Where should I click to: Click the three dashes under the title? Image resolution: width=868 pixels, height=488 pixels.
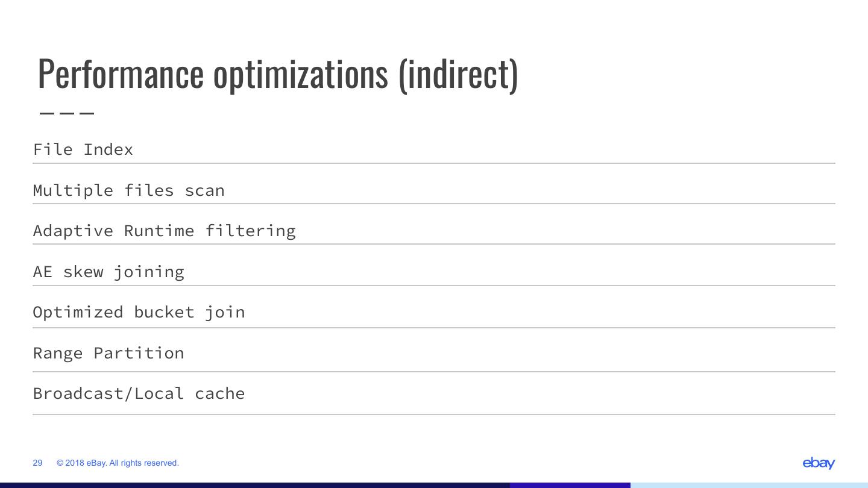67,113
